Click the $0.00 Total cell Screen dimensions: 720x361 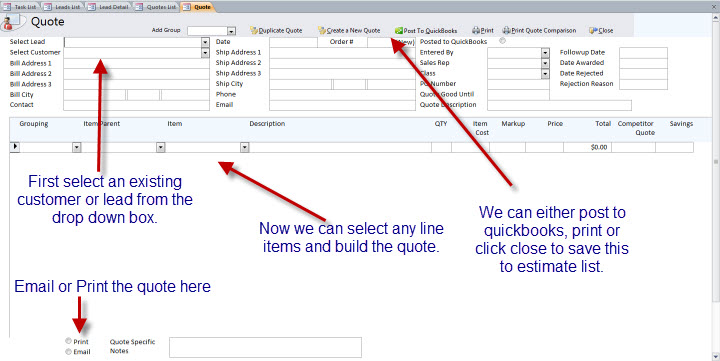[x=587, y=147]
